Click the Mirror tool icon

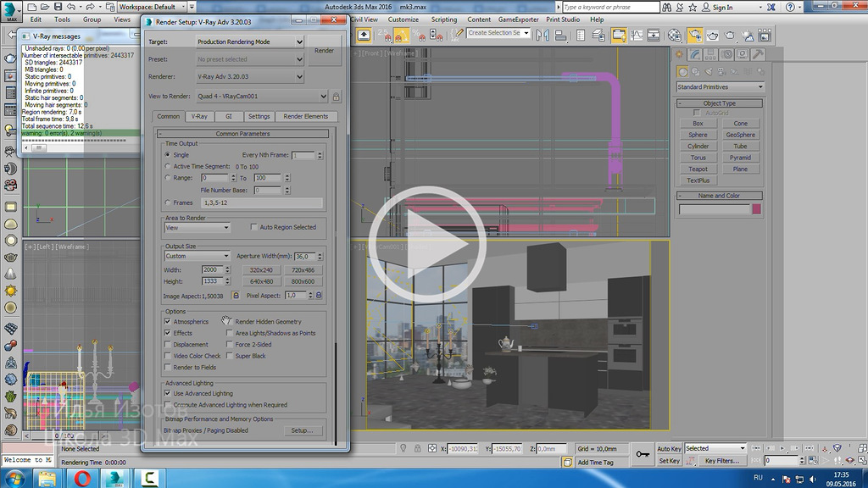(x=543, y=36)
